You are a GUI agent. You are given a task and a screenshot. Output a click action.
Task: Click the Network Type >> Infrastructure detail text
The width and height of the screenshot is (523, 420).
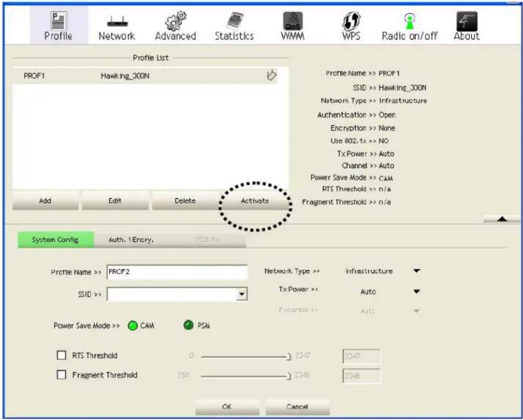(x=373, y=101)
